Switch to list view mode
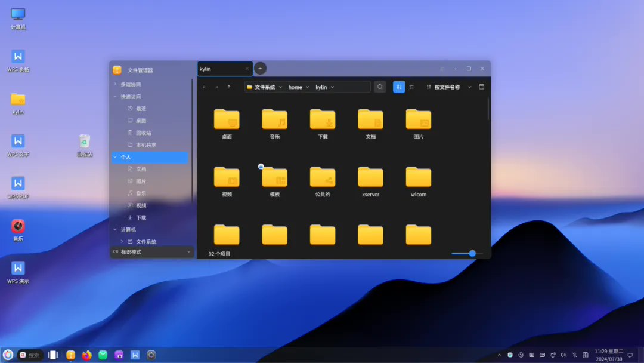The image size is (644, 363). (x=411, y=87)
